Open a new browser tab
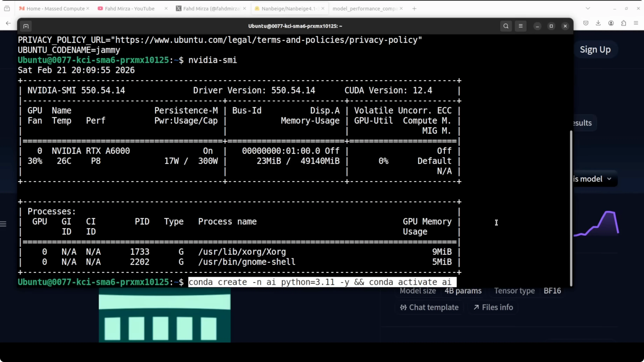This screenshot has height=362, width=644. click(x=414, y=9)
